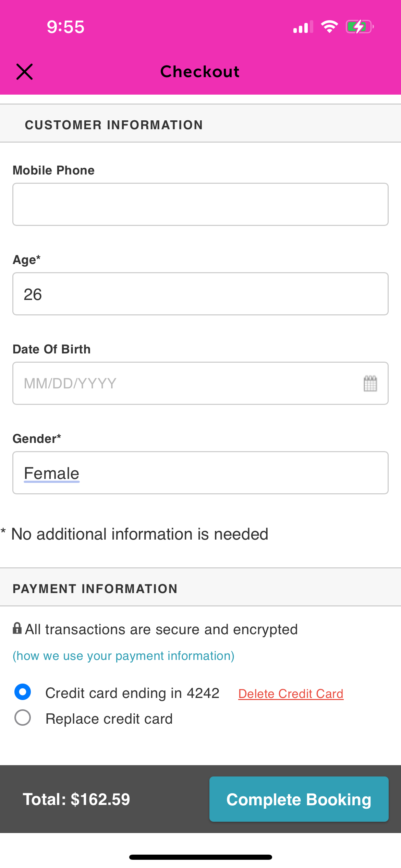Tap the cellular signal bars icon
The width and height of the screenshot is (401, 868).
click(303, 27)
